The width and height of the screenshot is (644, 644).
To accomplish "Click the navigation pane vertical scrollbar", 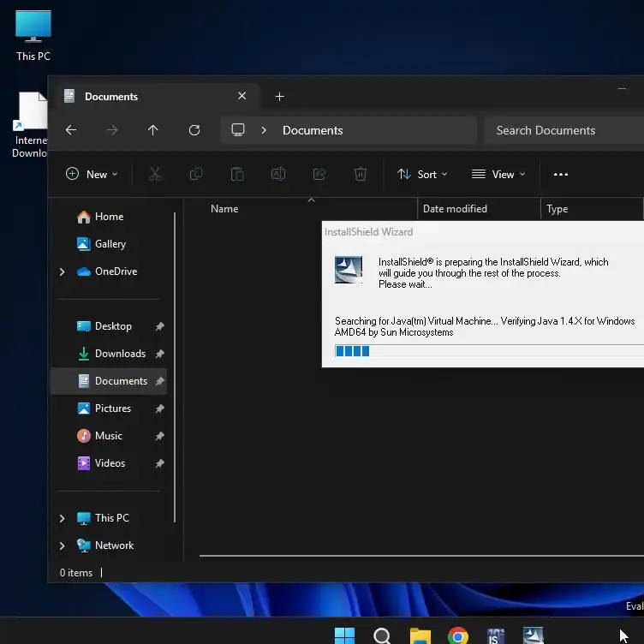I will [175, 367].
